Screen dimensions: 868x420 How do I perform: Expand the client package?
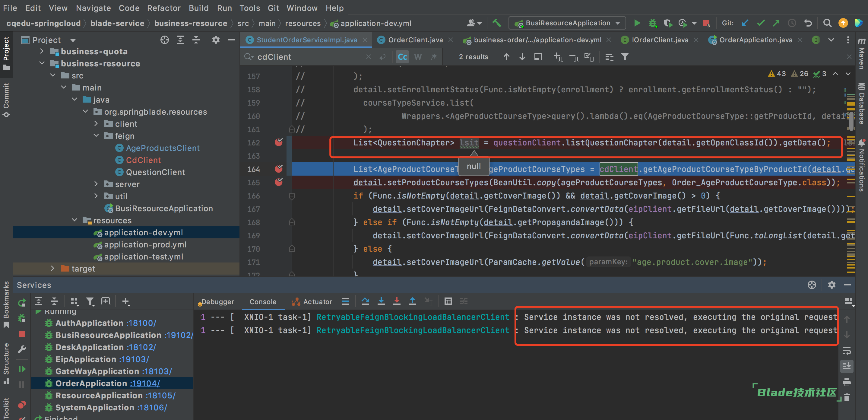(x=96, y=124)
